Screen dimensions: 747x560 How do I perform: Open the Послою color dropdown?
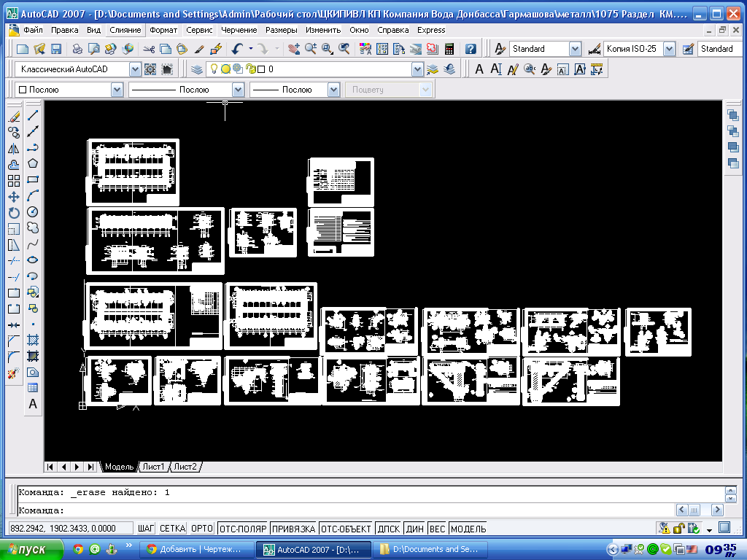click(x=117, y=90)
